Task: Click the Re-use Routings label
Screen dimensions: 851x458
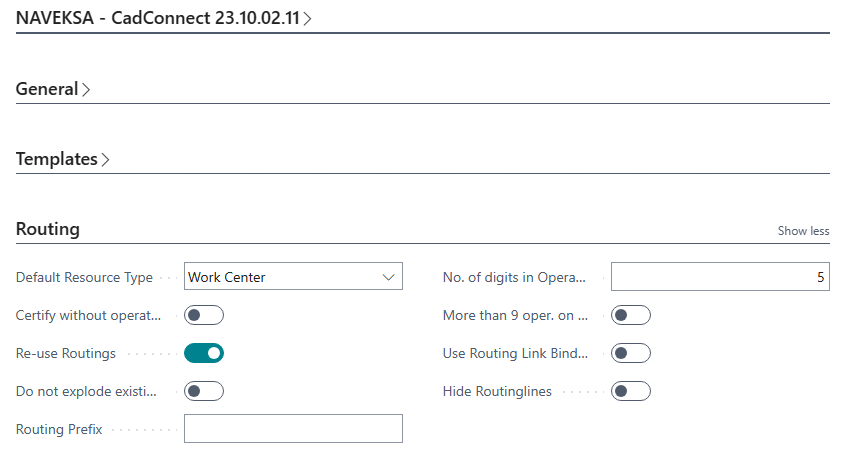Action: coord(66,353)
